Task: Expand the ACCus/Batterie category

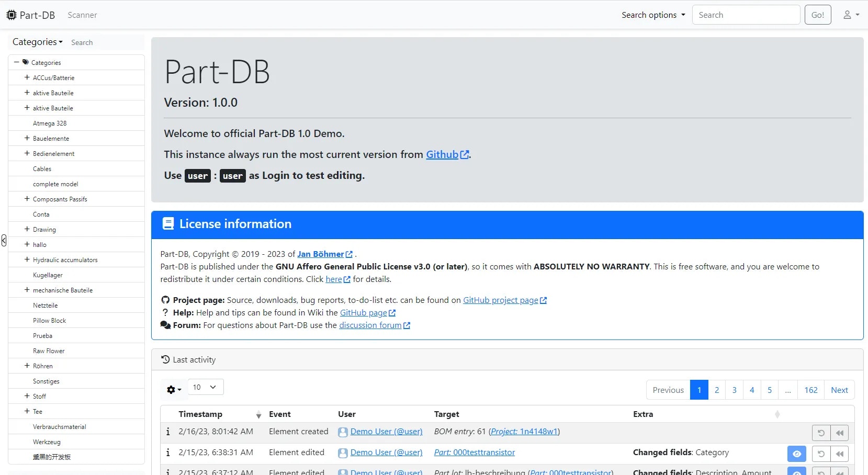Action: pyautogui.click(x=27, y=77)
